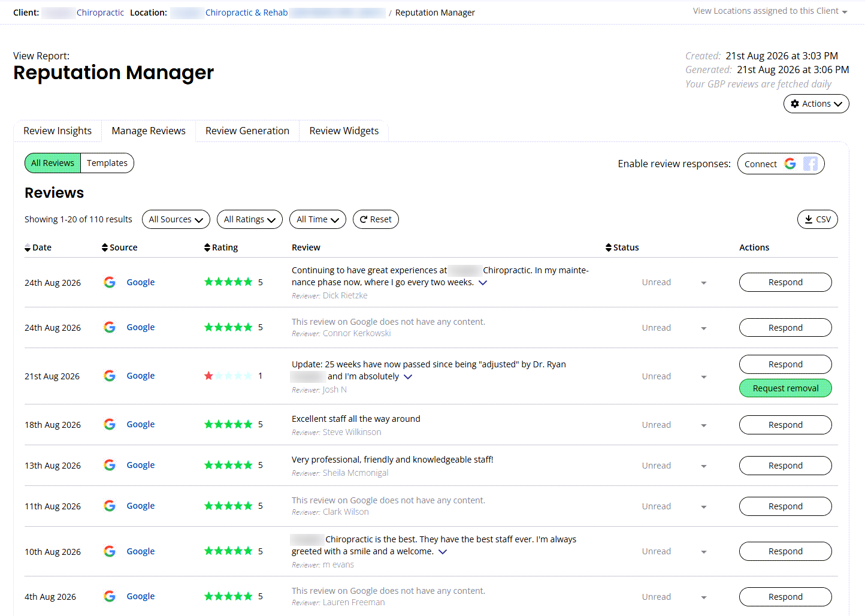This screenshot has width=865, height=616.
Task: Open status dropdown for Josh N's review
Action: point(704,377)
